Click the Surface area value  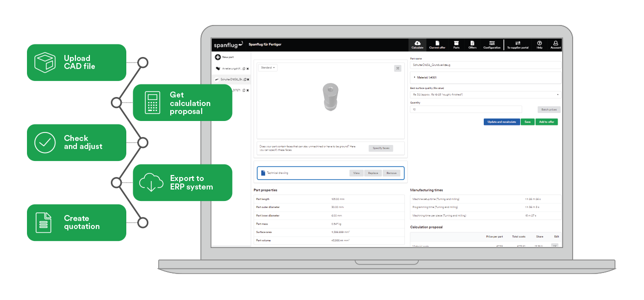[x=341, y=232]
